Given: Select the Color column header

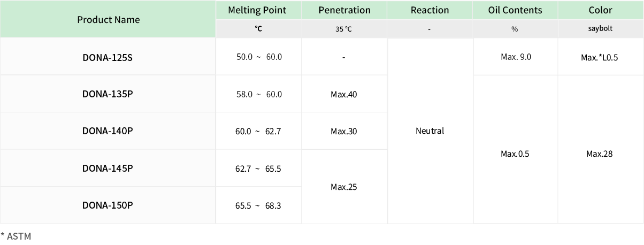Looking at the screenshot, I should click(600, 10).
